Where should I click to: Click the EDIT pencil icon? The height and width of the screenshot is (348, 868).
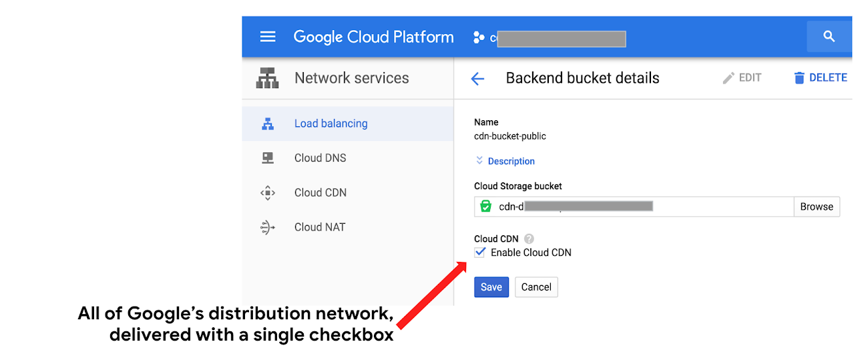click(x=728, y=78)
